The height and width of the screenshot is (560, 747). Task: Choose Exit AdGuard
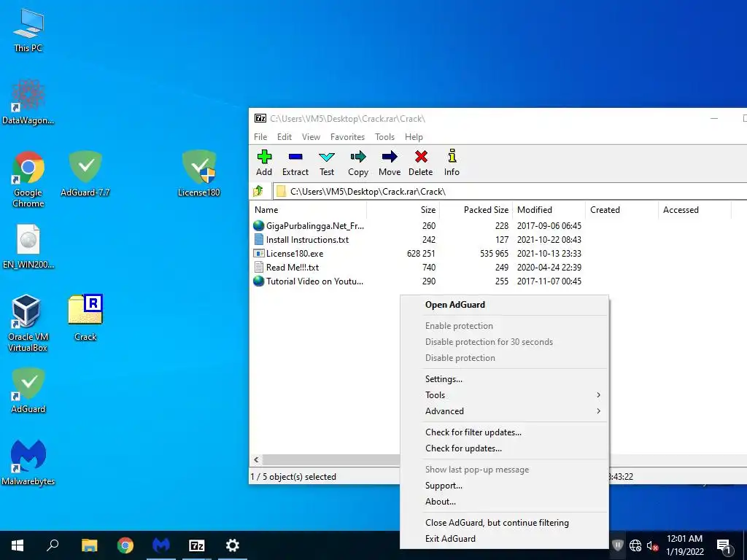tap(505, 539)
